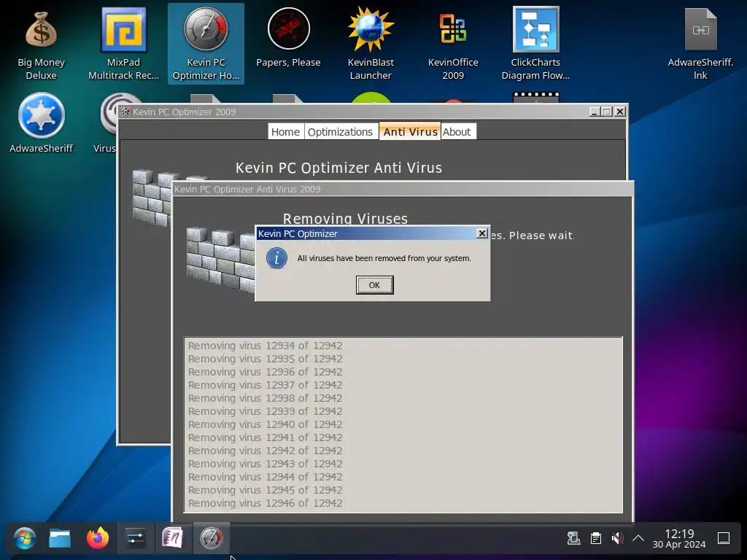Viewport: 747px width, 560px height.
Task: Select log line 'Removing virus 12936 of 12942'
Action: [x=266, y=372]
